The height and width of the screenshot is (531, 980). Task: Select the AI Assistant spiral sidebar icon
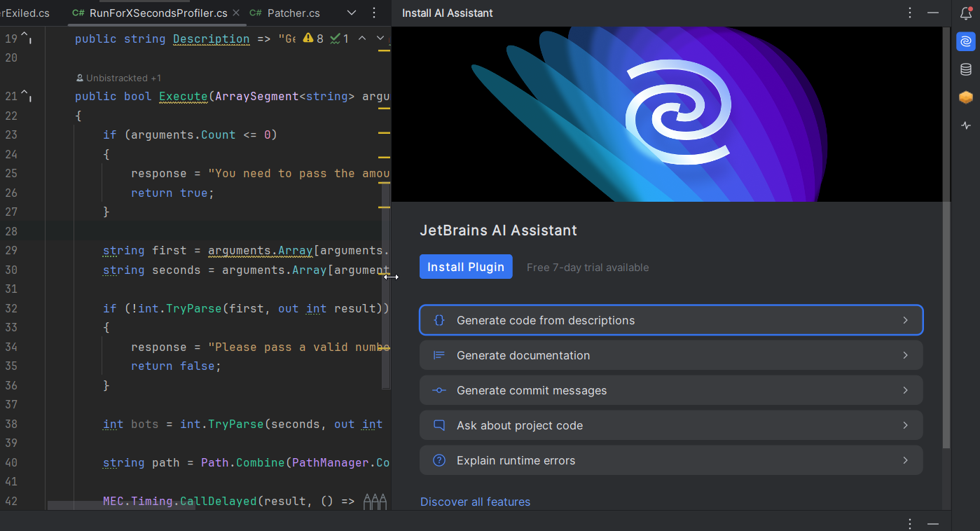(966, 41)
